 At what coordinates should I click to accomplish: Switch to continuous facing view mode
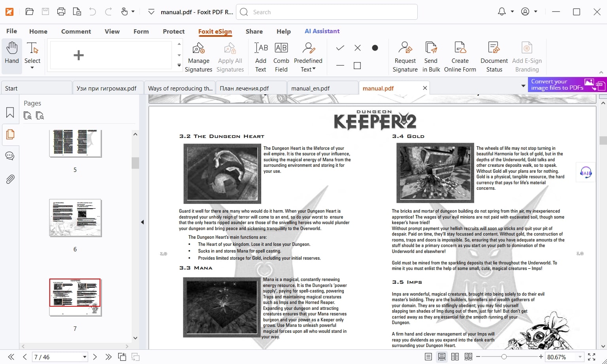pyautogui.click(x=468, y=357)
